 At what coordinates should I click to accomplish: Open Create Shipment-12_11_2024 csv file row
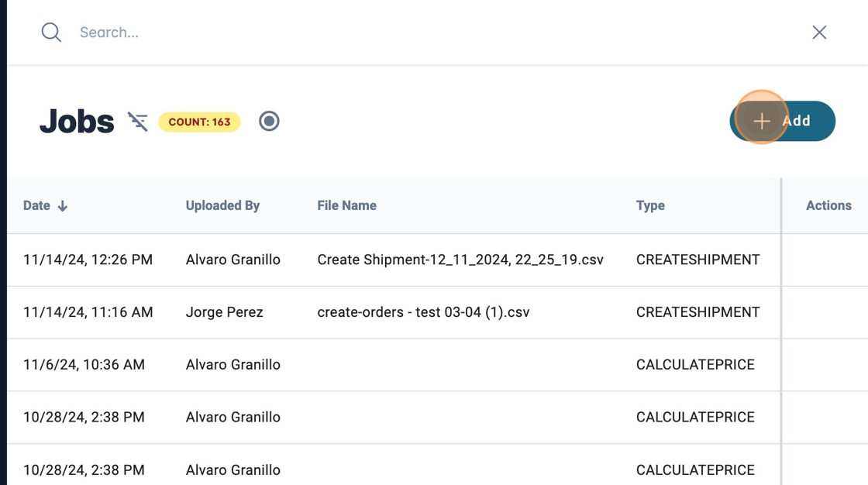click(460, 260)
